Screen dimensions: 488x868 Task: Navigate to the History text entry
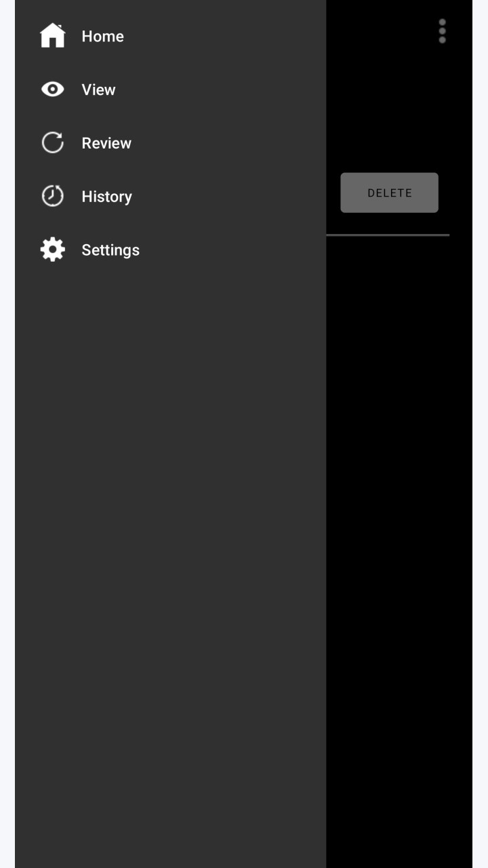[x=106, y=197]
